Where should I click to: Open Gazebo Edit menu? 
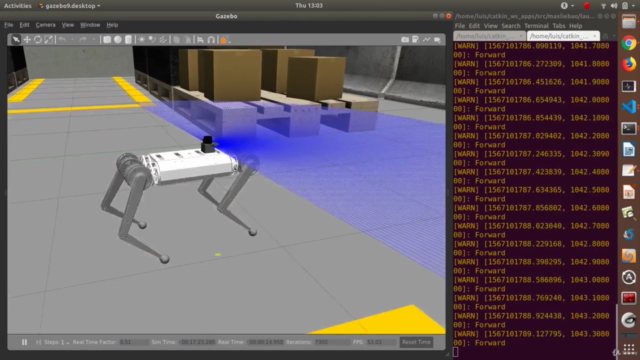pyautogui.click(x=24, y=25)
